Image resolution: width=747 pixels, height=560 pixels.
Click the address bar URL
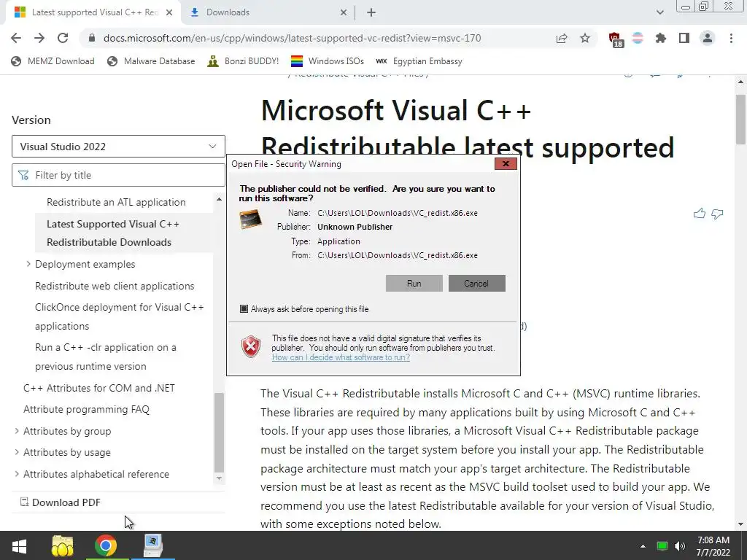292,38
